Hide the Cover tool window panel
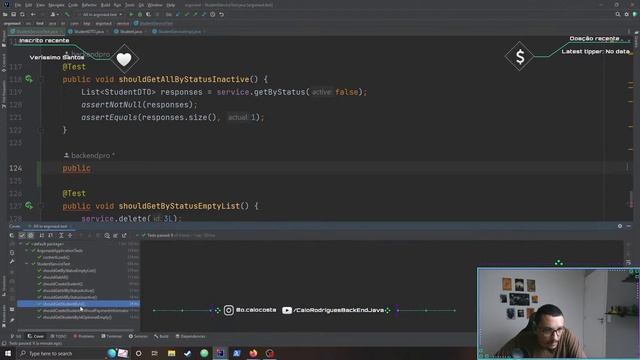This screenshot has width=640, height=360. pyautogui.click(x=629, y=226)
